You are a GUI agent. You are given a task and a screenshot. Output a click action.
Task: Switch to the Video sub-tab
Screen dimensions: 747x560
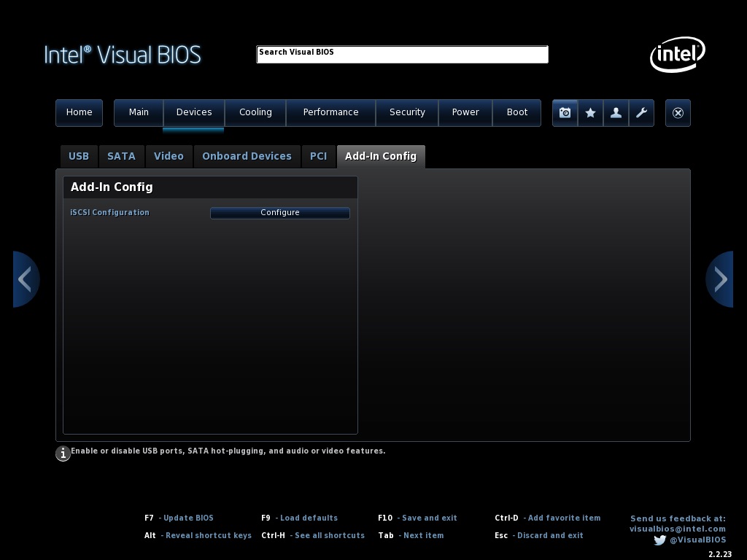point(169,157)
